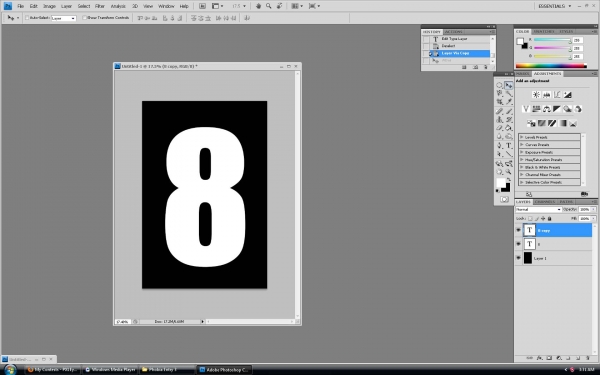Viewport: 600px width, 375px height.
Task: Add a Levels adjustment
Action: click(x=546, y=95)
